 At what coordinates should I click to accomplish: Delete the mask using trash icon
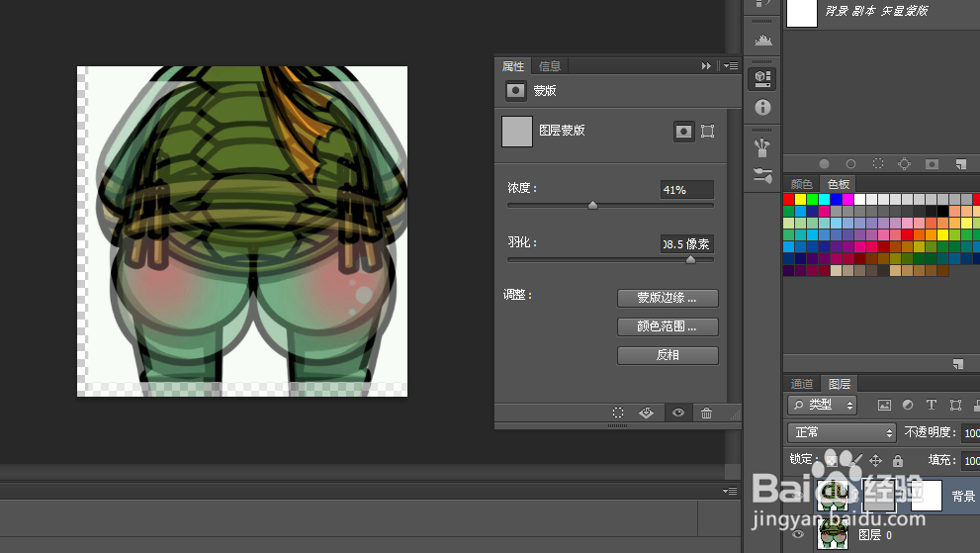click(706, 413)
